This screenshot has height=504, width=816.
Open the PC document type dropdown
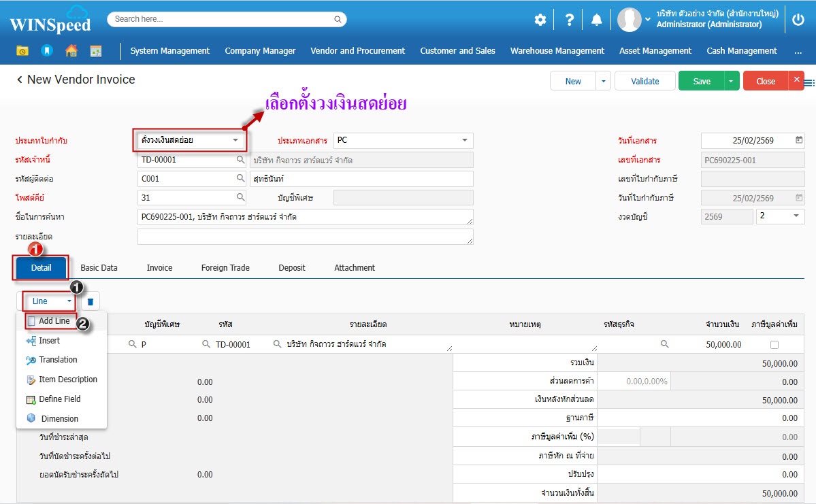[x=465, y=141]
